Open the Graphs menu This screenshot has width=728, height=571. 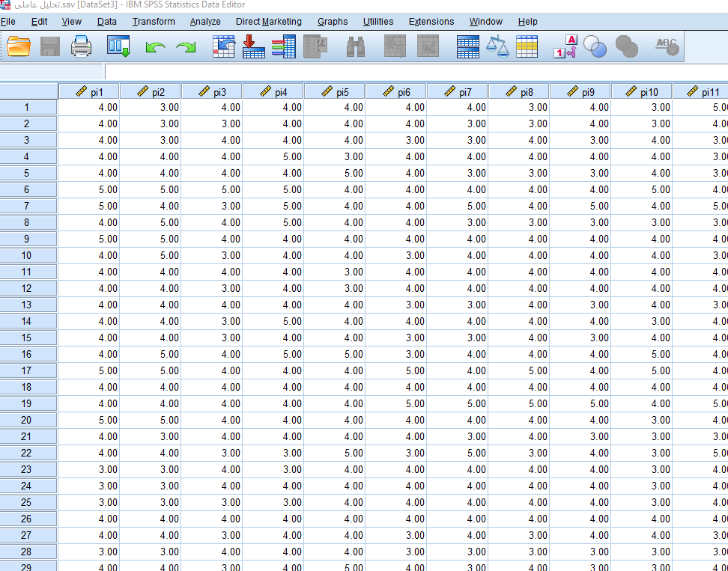[333, 22]
